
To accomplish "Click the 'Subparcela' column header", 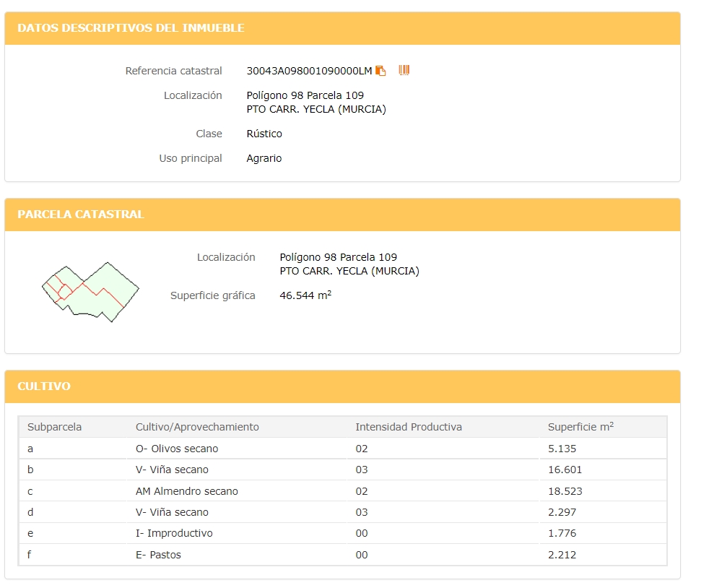I will point(54,427).
